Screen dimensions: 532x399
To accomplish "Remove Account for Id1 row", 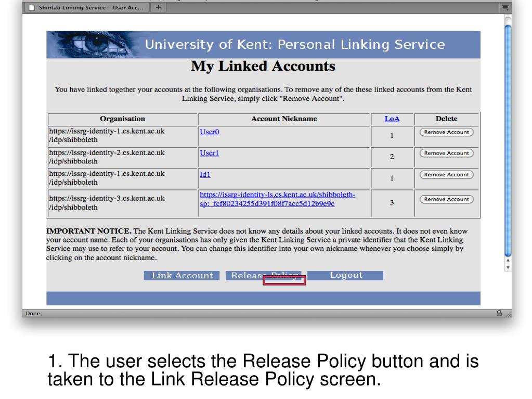I will [447, 174].
